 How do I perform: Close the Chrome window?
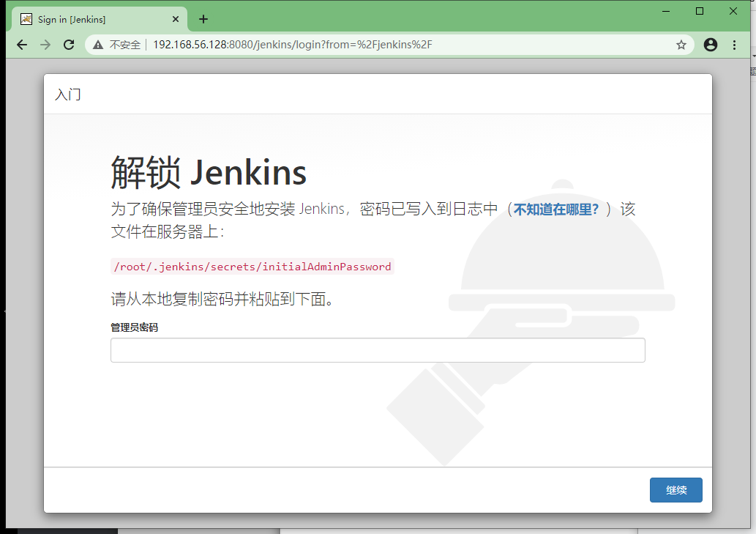[x=733, y=11]
